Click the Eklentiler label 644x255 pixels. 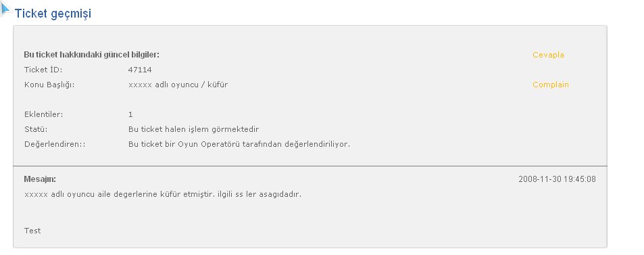43,114
